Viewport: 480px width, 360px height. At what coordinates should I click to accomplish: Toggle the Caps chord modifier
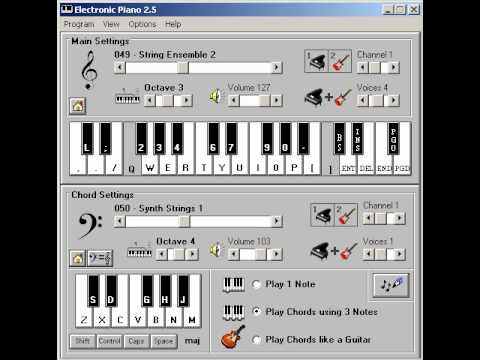pos(136,341)
